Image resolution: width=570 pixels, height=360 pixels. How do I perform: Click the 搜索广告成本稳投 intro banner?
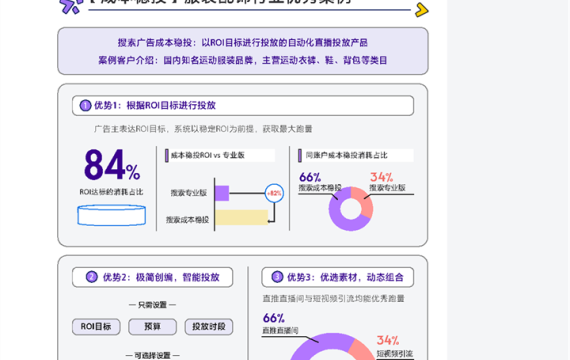point(243,51)
